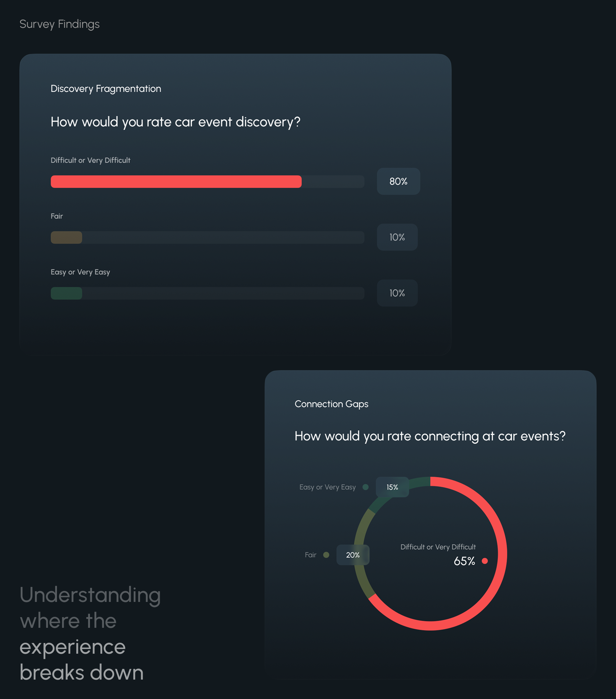Select the 10% badge on the Easy bar row
Image resolution: width=616 pixels, height=699 pixels.
coord(397,293)
